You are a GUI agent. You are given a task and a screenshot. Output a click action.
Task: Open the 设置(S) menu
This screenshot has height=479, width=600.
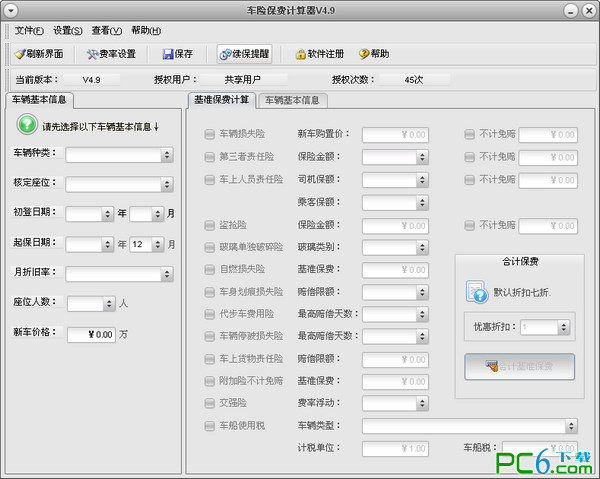coord(68,31)
